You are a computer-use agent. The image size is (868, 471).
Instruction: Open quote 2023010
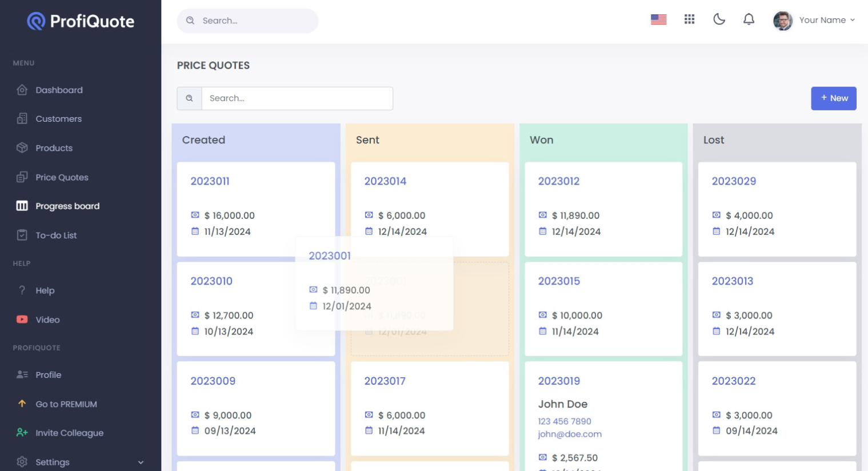click(211, 281)
